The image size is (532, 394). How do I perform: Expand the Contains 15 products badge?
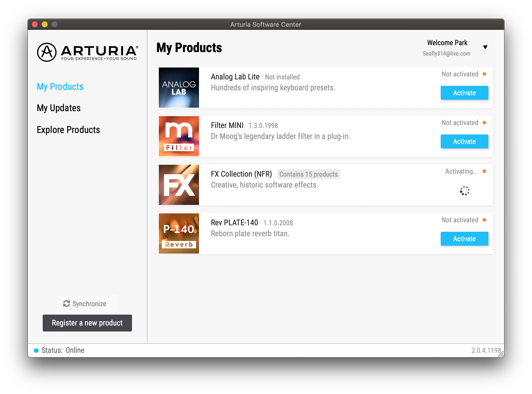click(x=308, y=174)
